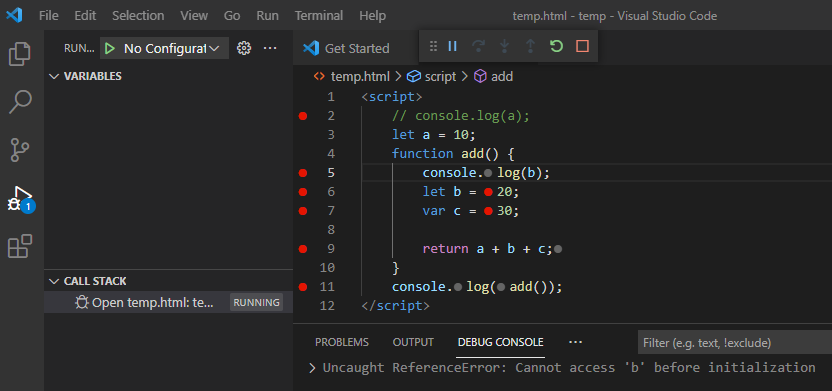The image size is (832, 391).
Task: Open the Extensions view
Action: click(x=20, y=246)
